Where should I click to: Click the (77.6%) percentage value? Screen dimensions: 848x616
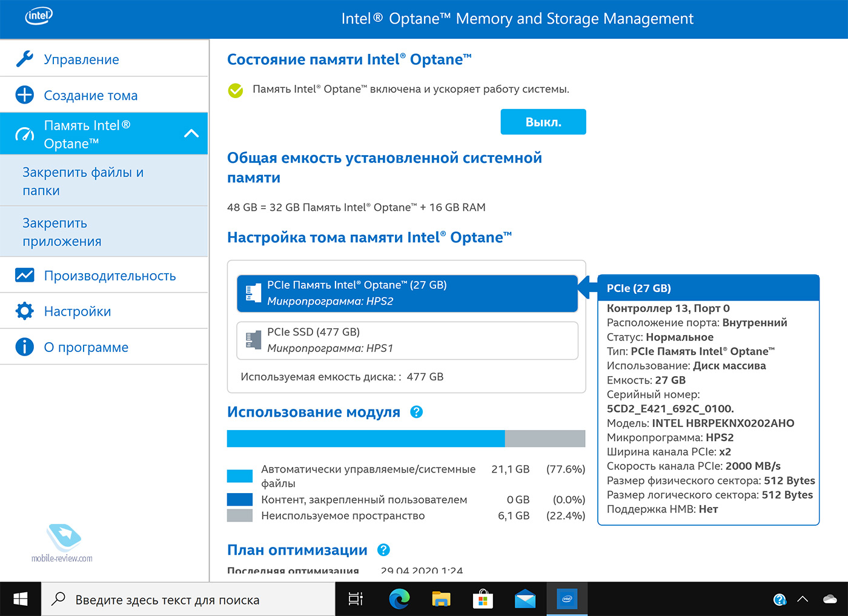click(566, 469)
